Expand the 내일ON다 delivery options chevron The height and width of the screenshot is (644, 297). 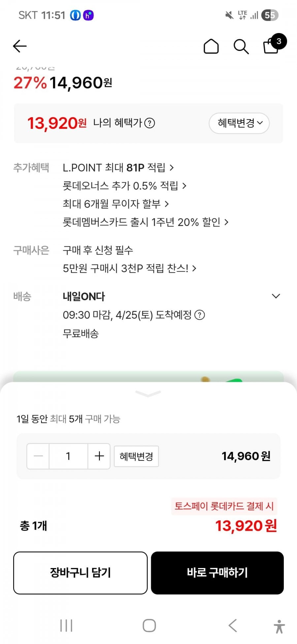click(276, 296)
